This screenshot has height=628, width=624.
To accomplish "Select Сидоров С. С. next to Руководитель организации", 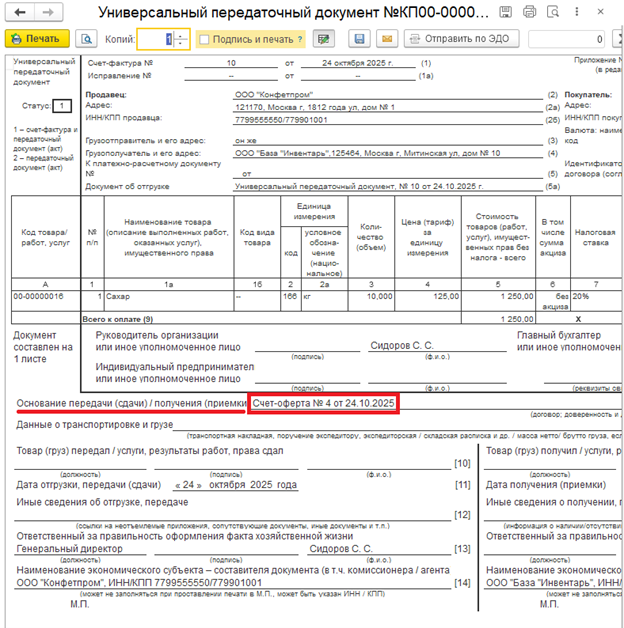I will pyautogui.click(x=402, y=345).
